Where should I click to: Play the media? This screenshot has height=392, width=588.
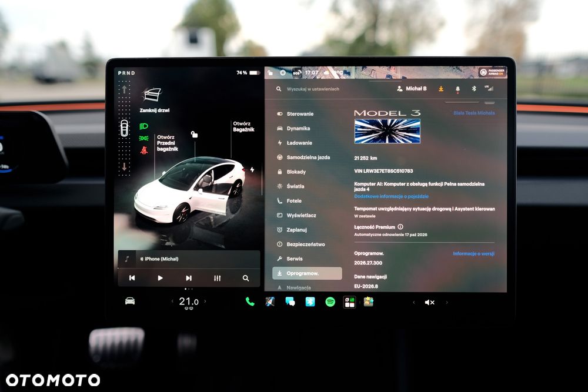pos(160,278)
